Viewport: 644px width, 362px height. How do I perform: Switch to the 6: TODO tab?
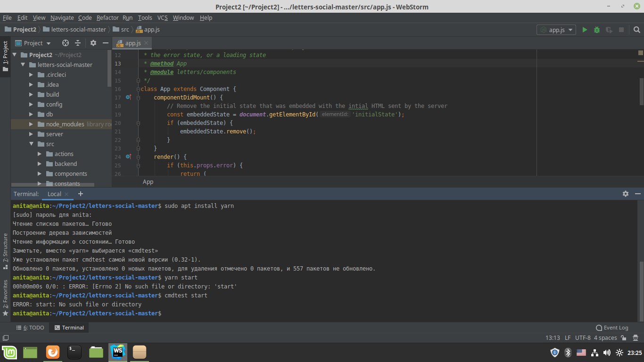pos(30,328)
